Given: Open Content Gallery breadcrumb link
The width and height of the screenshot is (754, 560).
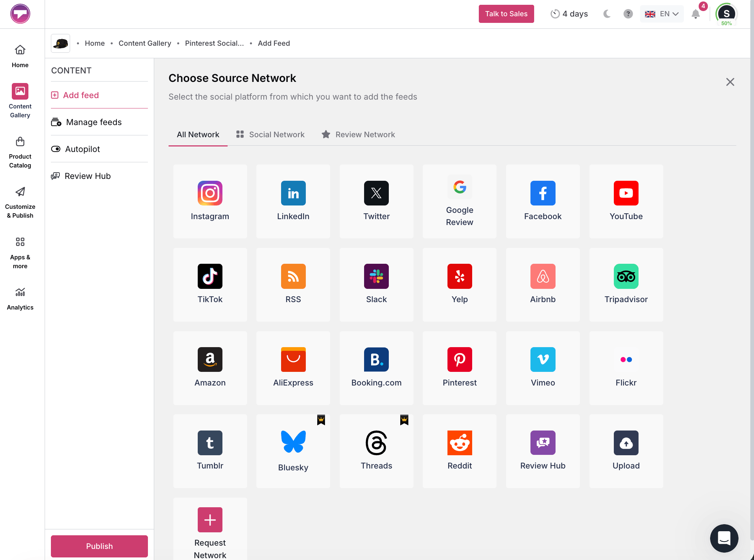Looking at the screenshot, I should 145,44.
